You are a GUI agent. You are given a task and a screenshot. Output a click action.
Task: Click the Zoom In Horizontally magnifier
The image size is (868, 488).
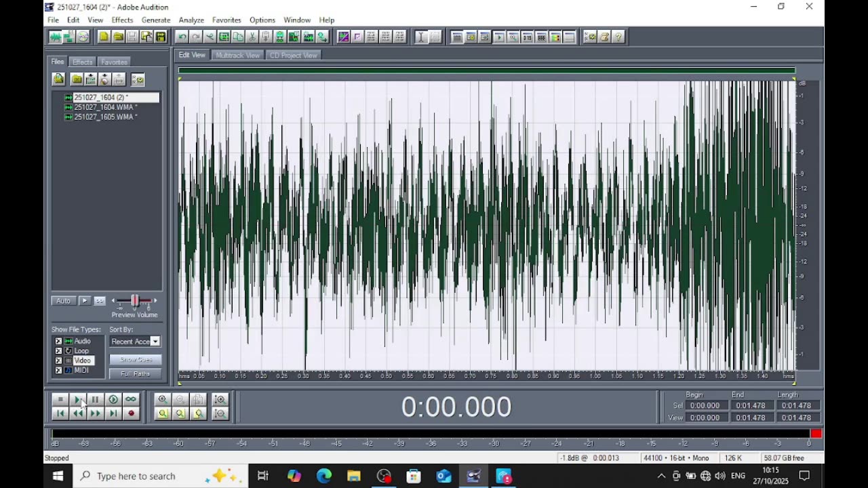pos(163,400)
